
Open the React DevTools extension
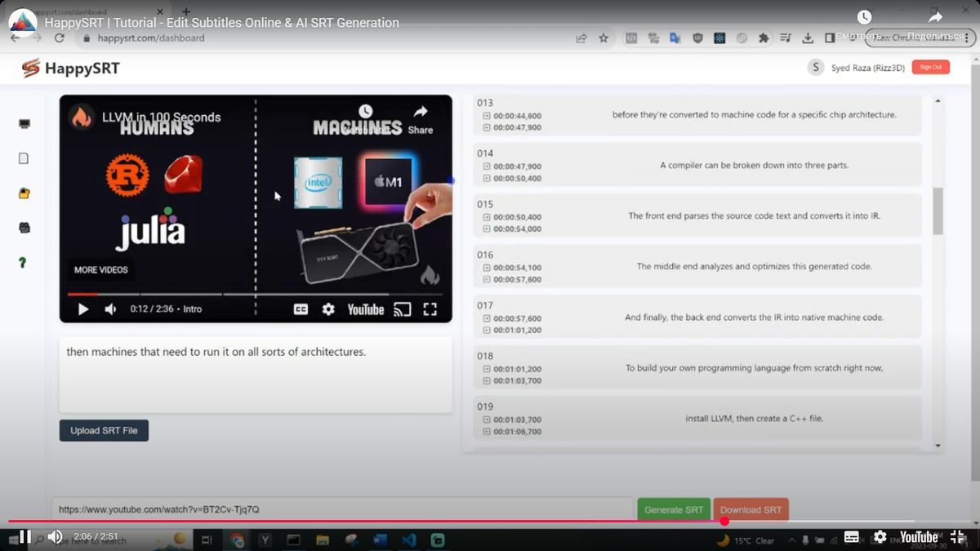719,38
